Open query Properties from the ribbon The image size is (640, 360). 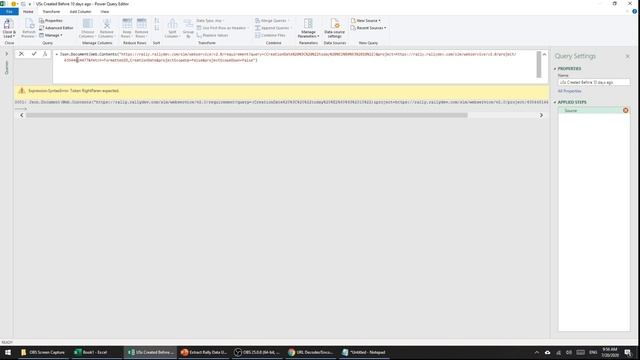(x=51, y=20)
